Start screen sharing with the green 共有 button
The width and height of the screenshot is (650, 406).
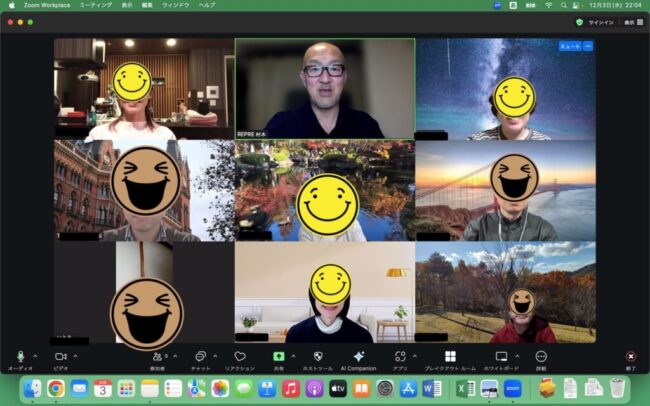278,357
